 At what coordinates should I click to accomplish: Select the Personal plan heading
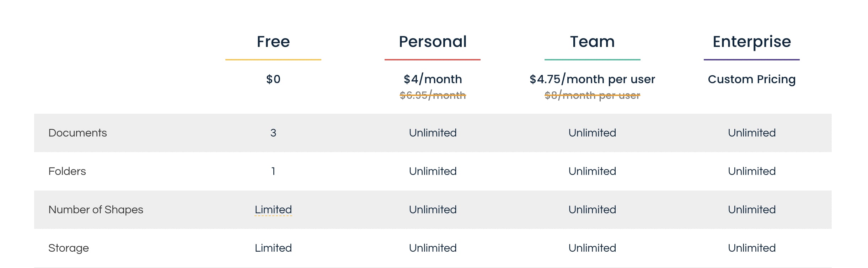(x=433, y=42)
